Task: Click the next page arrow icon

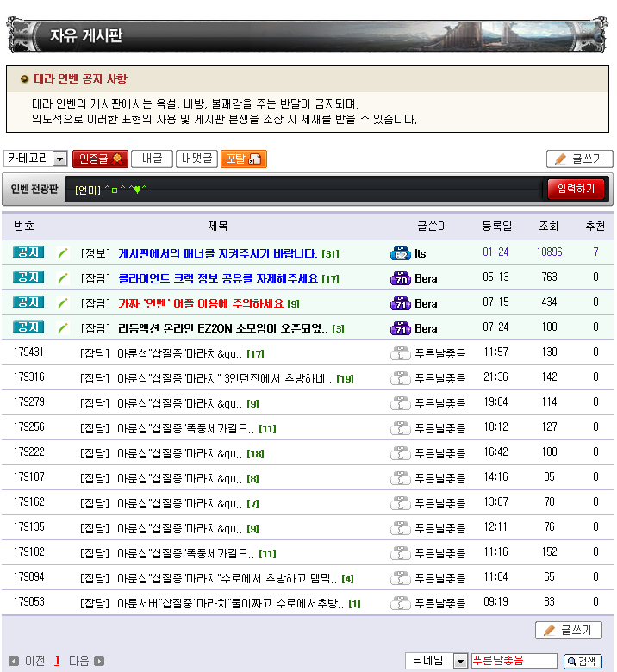Action: pyautogui.click(x=99, y=661)
